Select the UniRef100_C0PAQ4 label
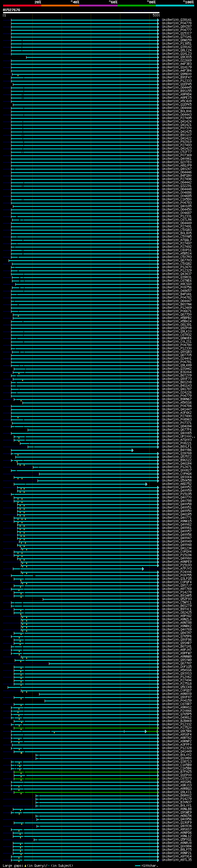 point(177,474)
